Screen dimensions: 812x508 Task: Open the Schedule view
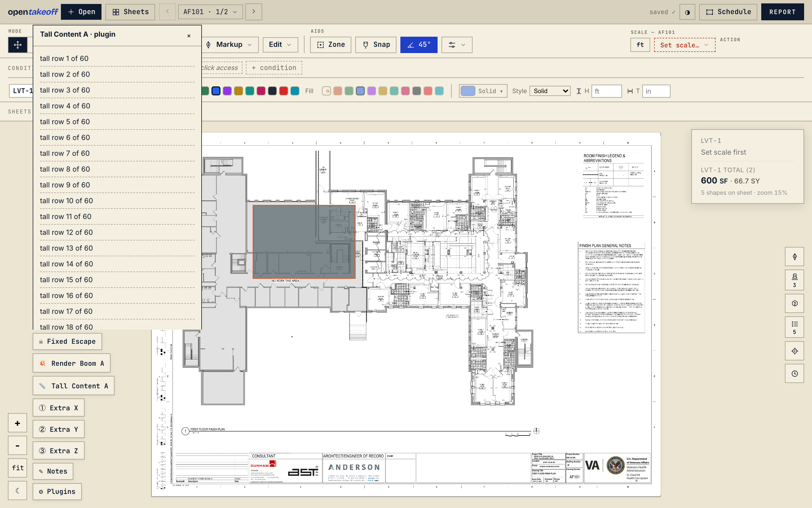point(728,12)
